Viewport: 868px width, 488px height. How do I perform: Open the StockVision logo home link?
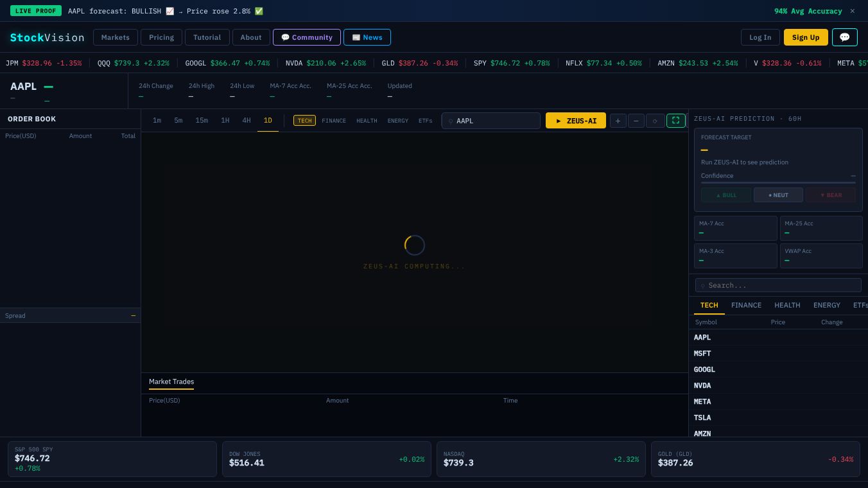47,37
